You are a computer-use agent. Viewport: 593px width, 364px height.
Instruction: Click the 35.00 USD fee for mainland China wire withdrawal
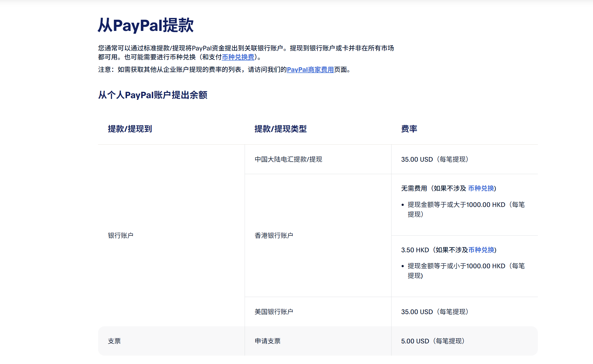pyautogui.click(x=435, y=159)
